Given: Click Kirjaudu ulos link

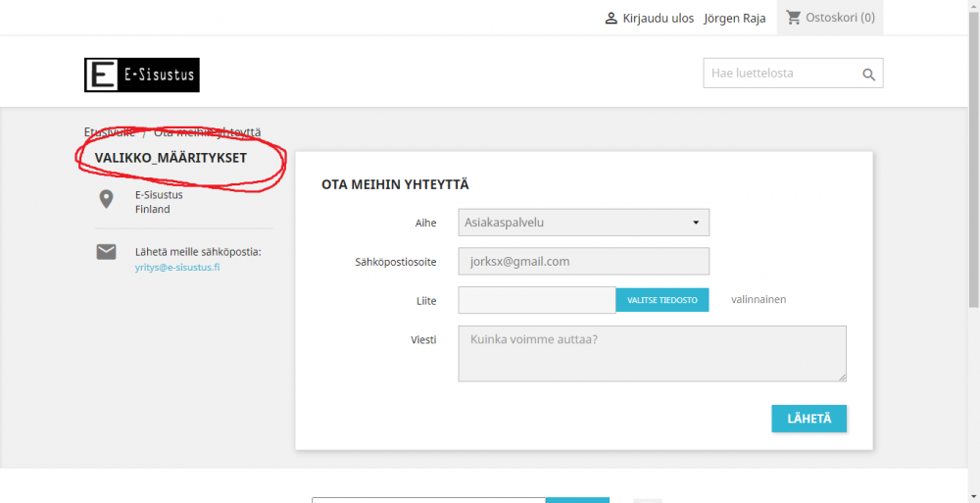Looking at the screenshot, I should [659, 19].
